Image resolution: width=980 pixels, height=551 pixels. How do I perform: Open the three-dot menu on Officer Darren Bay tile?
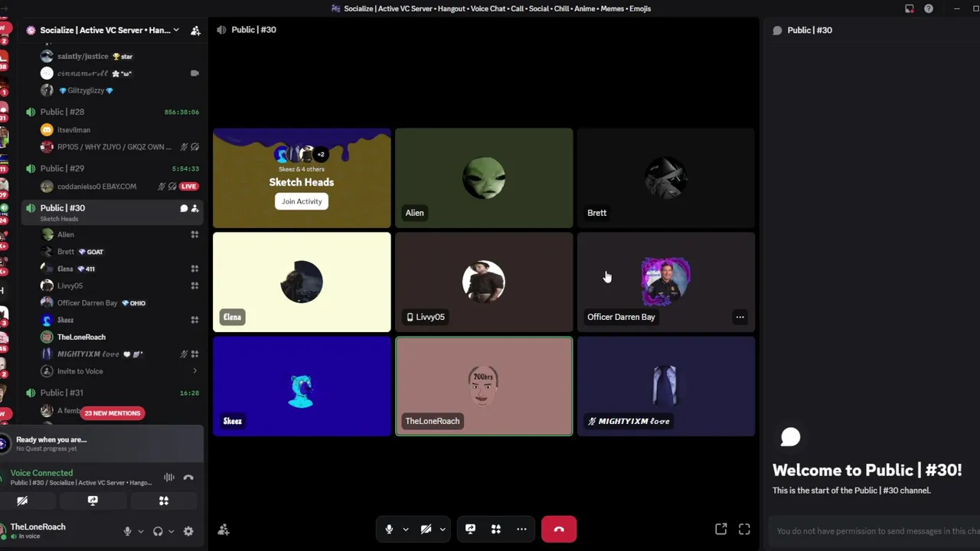pos(740,317)
